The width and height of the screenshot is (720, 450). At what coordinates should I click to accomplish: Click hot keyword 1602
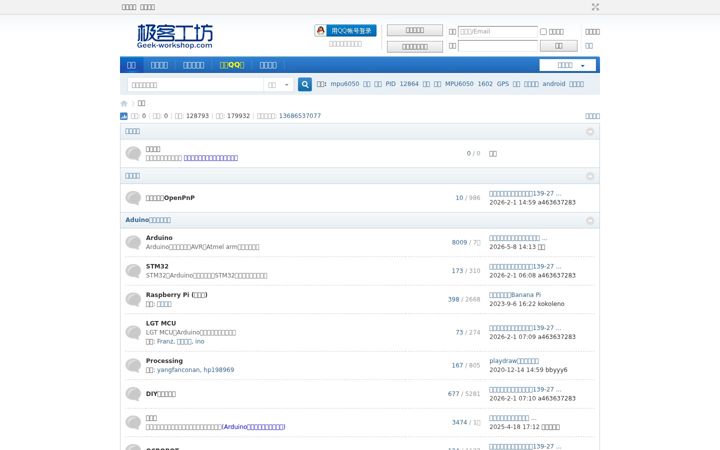485,84
